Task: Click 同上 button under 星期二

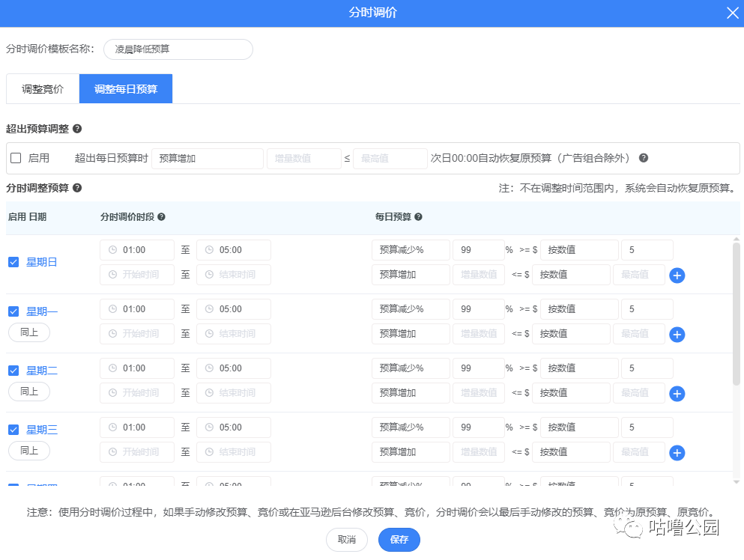Action: point(29,392)
